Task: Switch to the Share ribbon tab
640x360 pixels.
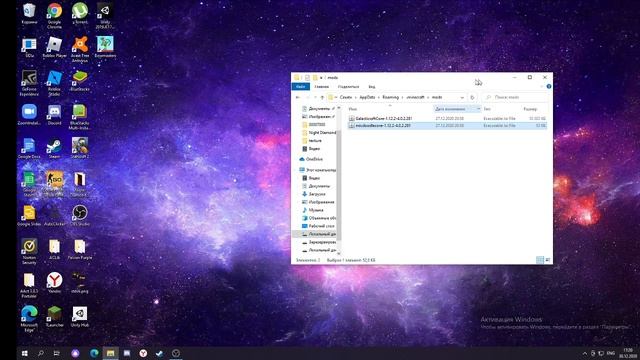Action: click(x=348, y=87)
